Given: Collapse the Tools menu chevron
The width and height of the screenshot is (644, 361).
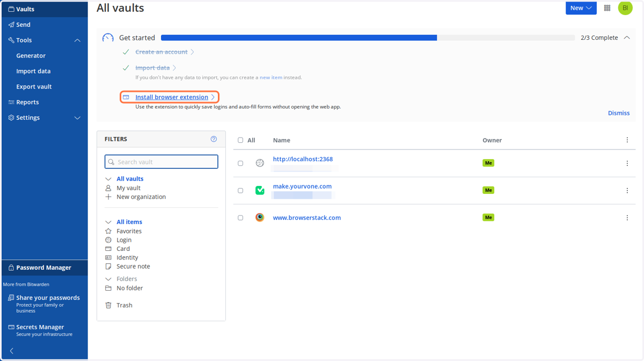Looking at the screenshot, I should click(x=77, y=40).
